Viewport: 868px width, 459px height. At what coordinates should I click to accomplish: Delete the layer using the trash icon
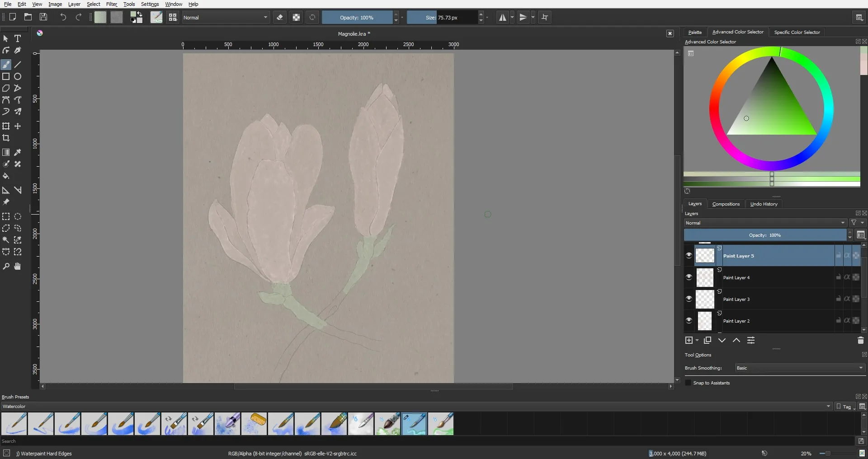coord(860,341)
